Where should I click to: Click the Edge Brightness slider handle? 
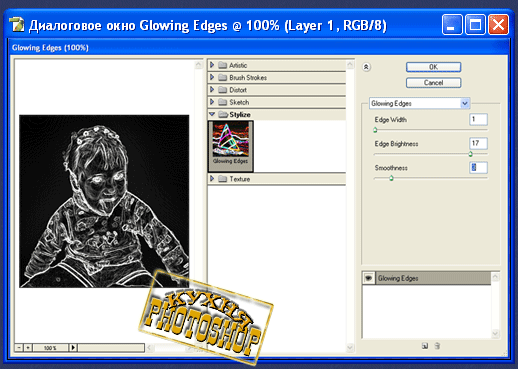(471, 154)
